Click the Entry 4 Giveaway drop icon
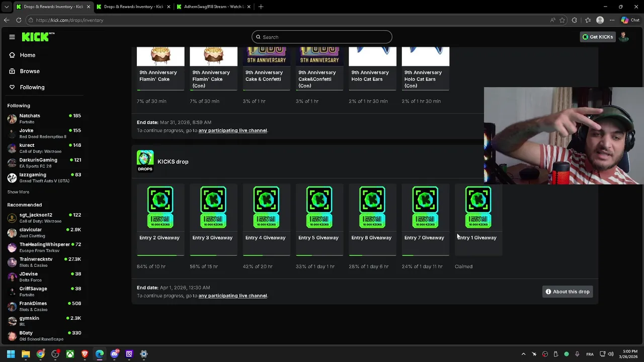This screenshot has height=362, width=644. click(266, 207)
